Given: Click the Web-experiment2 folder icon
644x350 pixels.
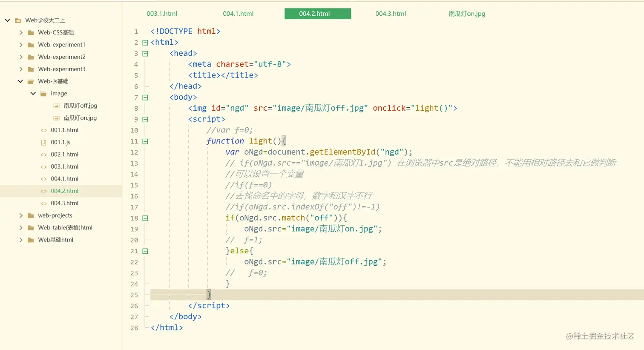Looking at the screenshot, I should [x=31, y=57].
